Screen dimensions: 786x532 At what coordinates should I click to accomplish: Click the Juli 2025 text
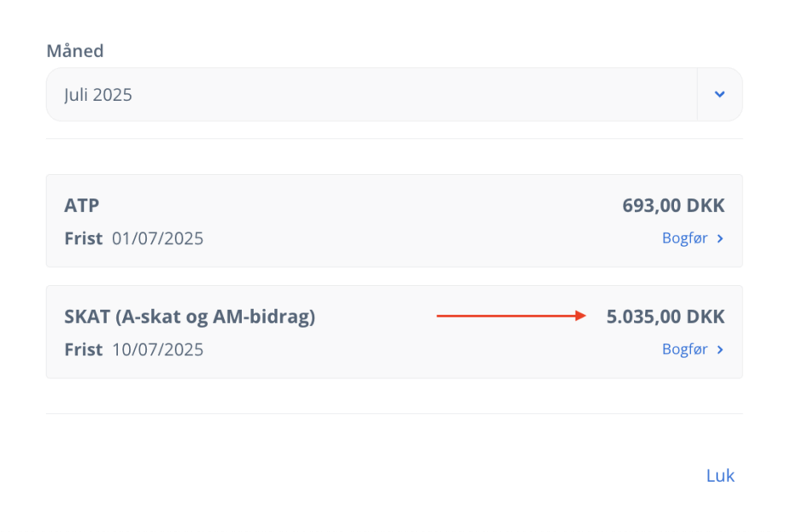[x=97, y=95]
